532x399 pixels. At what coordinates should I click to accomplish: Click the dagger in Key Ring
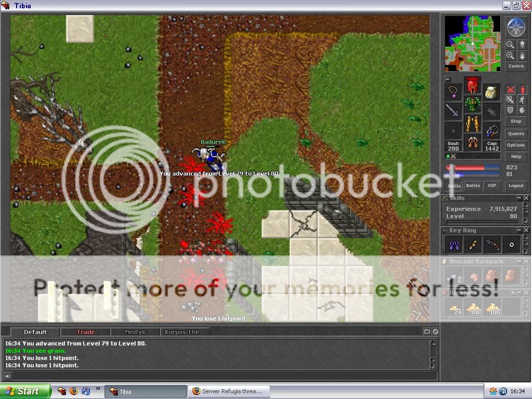tap(493, 245)
